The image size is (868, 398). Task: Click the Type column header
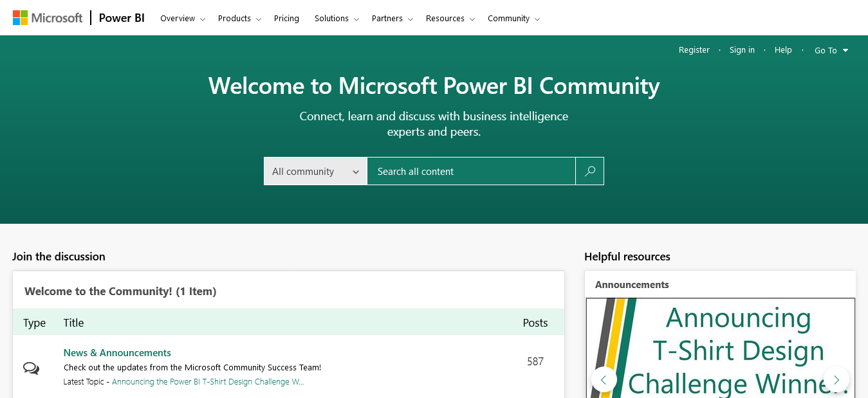pos(34,323)
